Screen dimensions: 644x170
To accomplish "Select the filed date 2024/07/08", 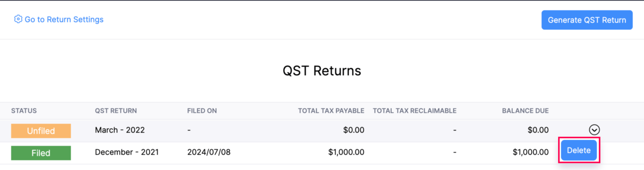I will click(209, 152).
